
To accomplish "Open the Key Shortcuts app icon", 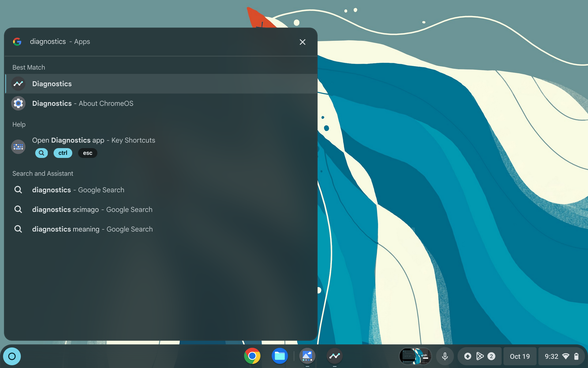I will (x=19, y=146).
